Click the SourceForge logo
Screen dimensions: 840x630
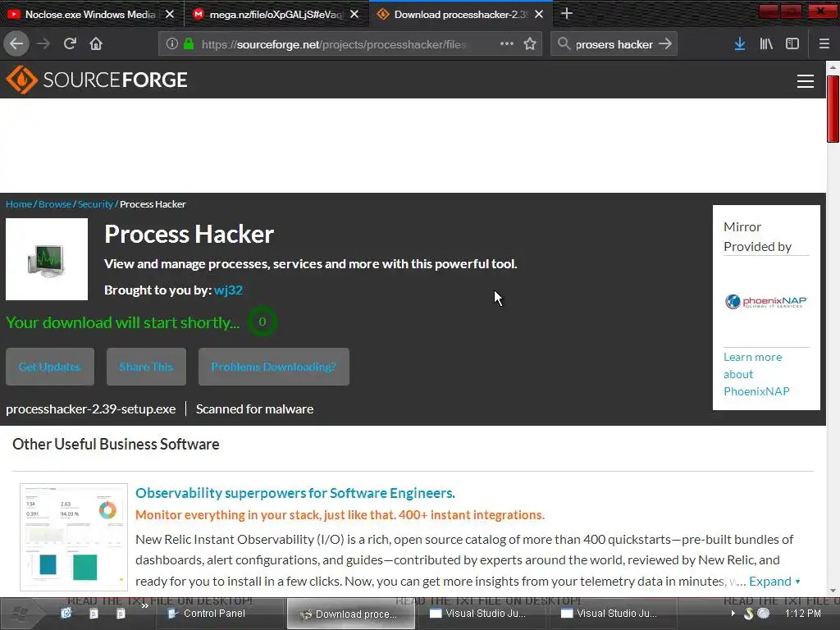(x=97, y=80)
